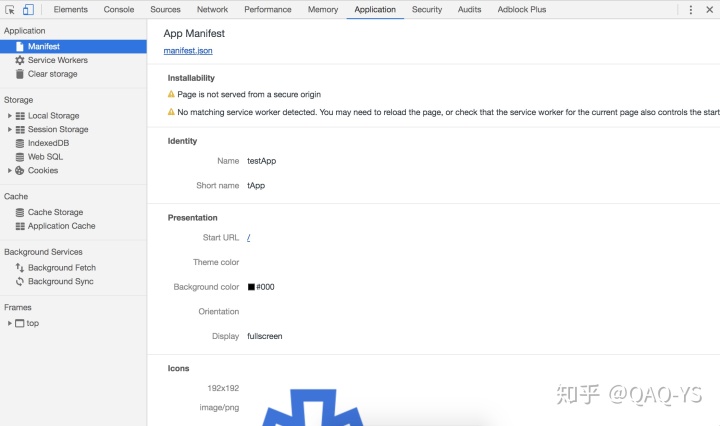Follow the Start URL slash link
Image resolution: width=720 pixels, height=426 pixels.
pos(248,237)
